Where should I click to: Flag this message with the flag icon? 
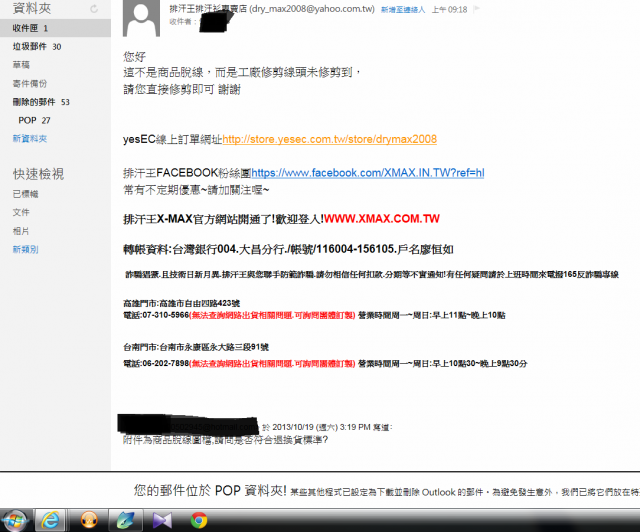coord(476,9)
